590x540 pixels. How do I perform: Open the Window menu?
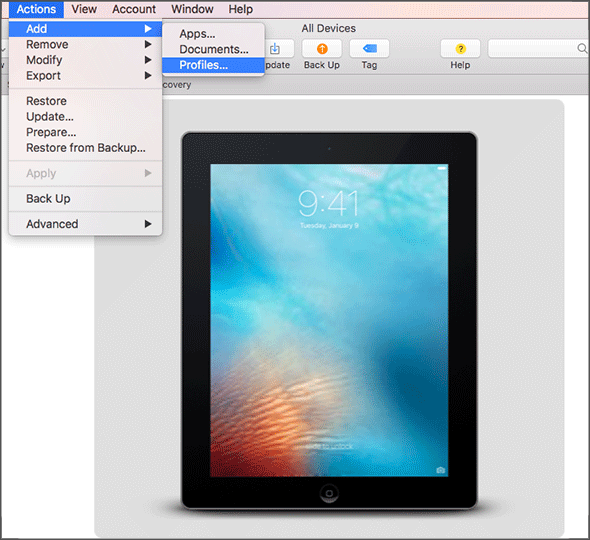pos(192,9)
